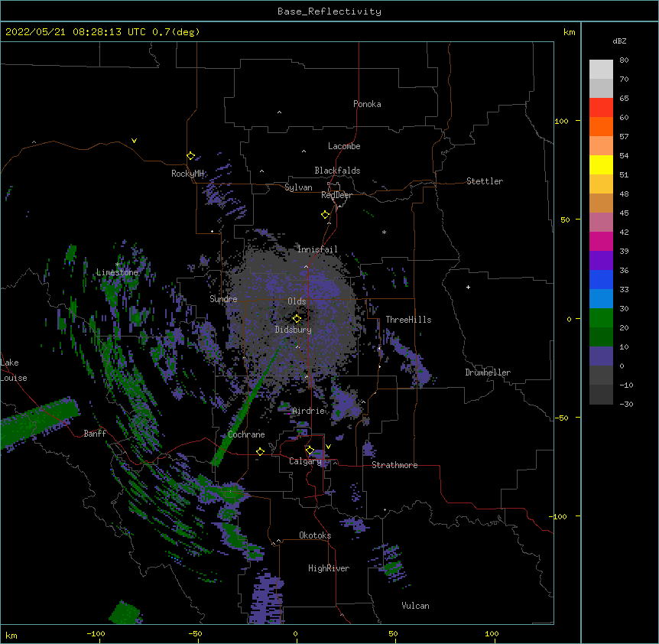Select the light blue 30–33 dBZ swatch
The height and width of the screenshot is (644, 659).
click(601, 299)
